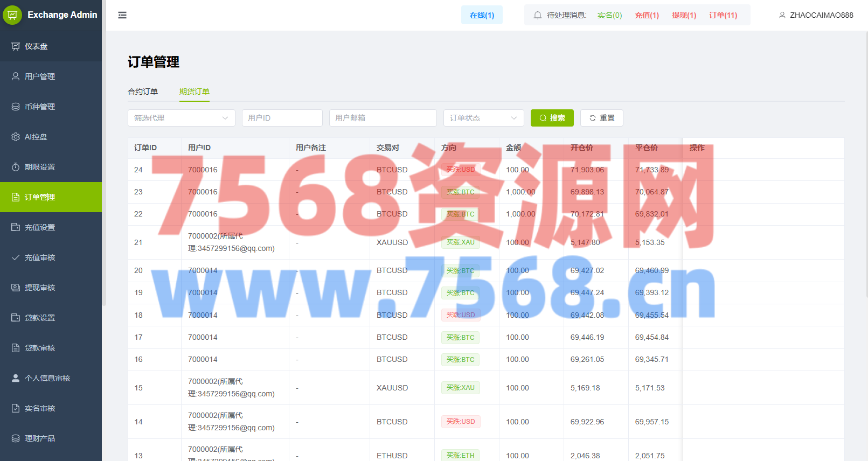Go to 币种管理 in sidebar
The height and width of the screenshot is (461, 868).
click(39, 107)
